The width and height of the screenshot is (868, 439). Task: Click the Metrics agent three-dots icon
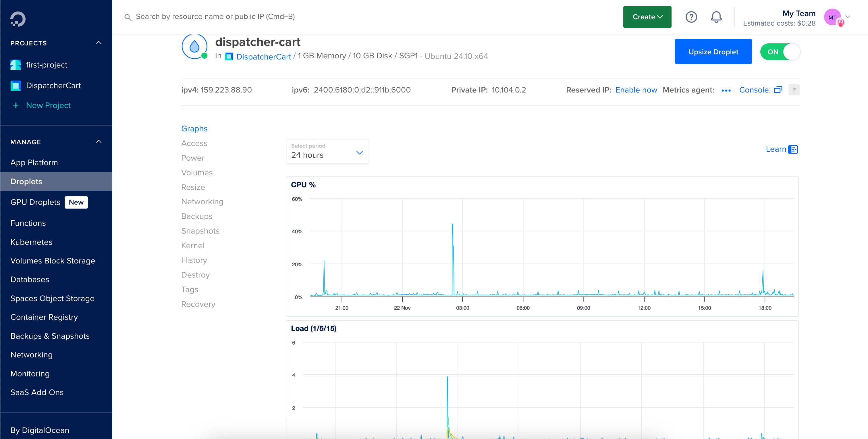(726, 91)
